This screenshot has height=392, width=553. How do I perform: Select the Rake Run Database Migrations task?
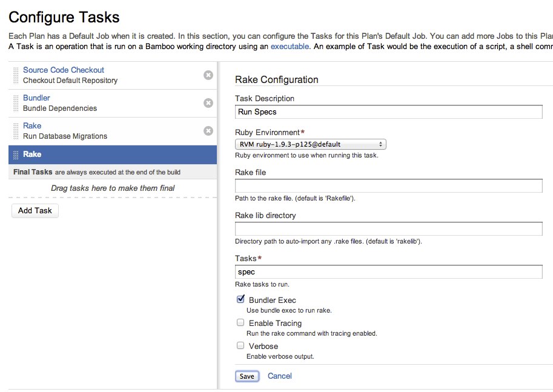(113, 131)
